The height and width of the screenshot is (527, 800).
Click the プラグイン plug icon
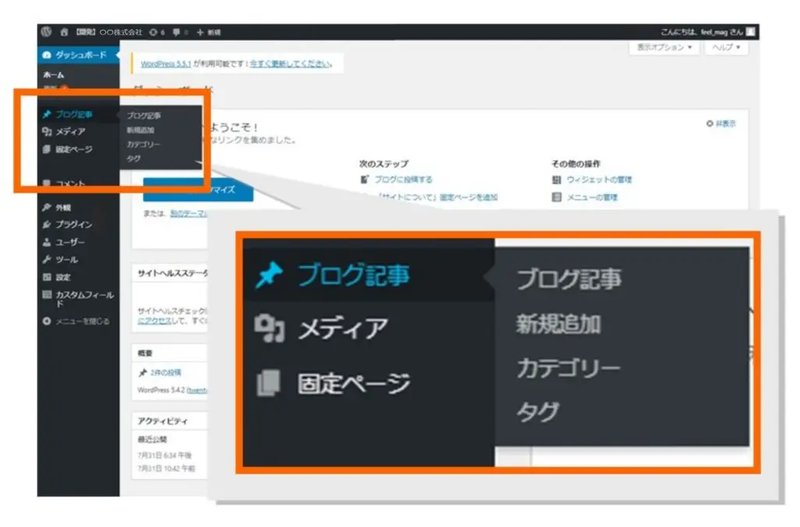46,224
